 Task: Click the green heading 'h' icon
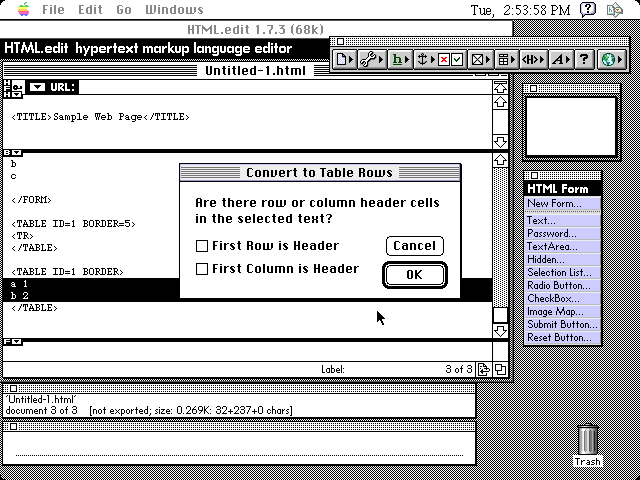pos(398,60)
